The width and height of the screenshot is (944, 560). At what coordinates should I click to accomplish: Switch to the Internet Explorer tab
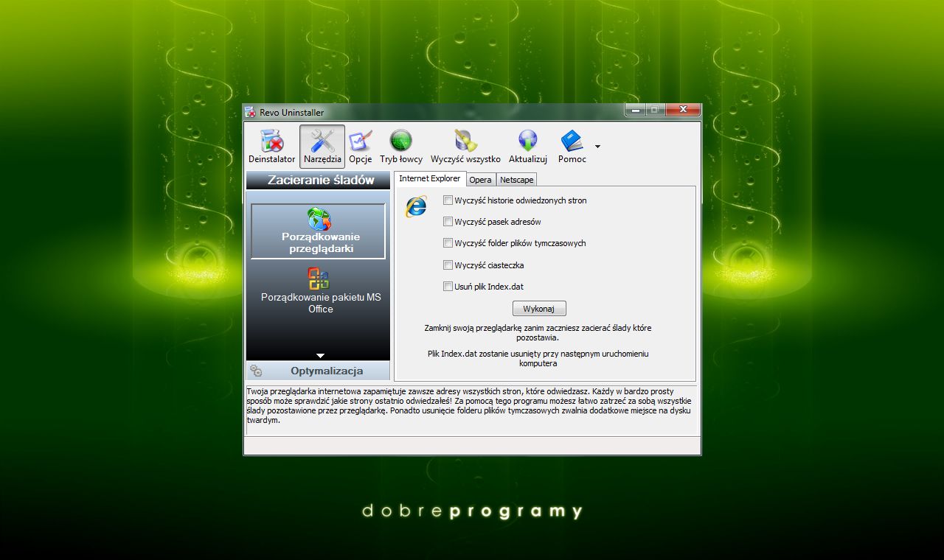(429, 178)
